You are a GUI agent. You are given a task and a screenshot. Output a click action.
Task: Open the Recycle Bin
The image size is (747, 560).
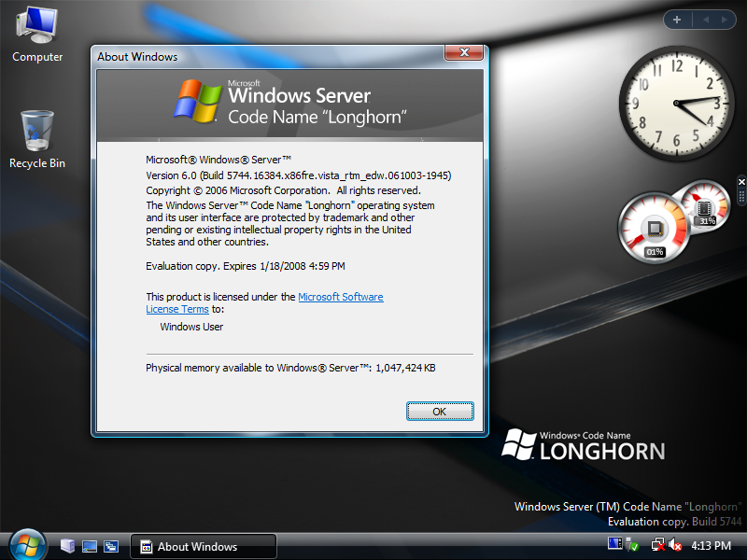[x=35, y=131]
